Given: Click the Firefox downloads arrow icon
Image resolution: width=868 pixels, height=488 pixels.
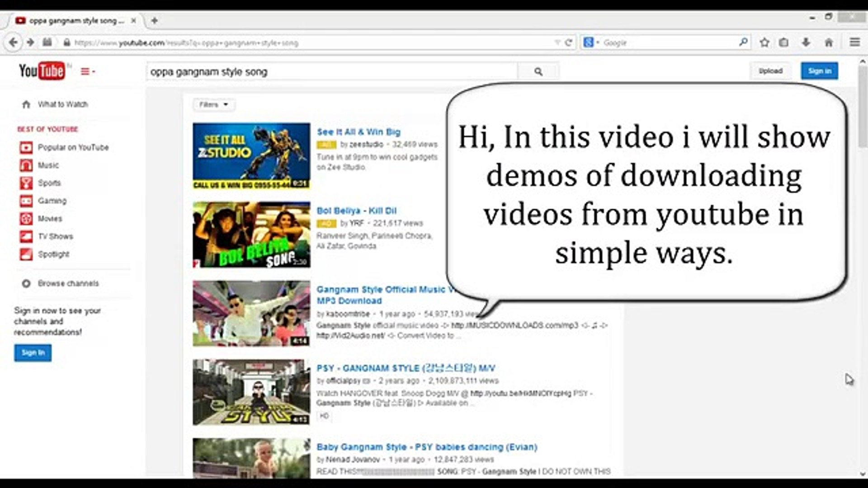Looking at the screenshot, I should 805,42.
